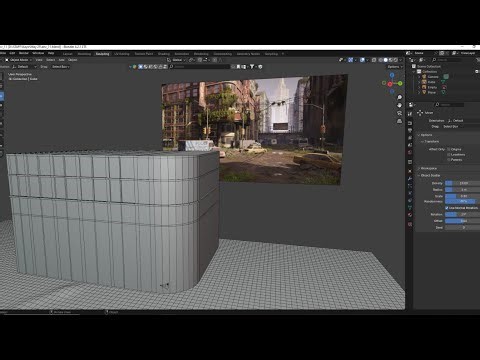Enable Affect Only Parents checkbox
This screenshot has height=360, width=480.
(449, 160)
